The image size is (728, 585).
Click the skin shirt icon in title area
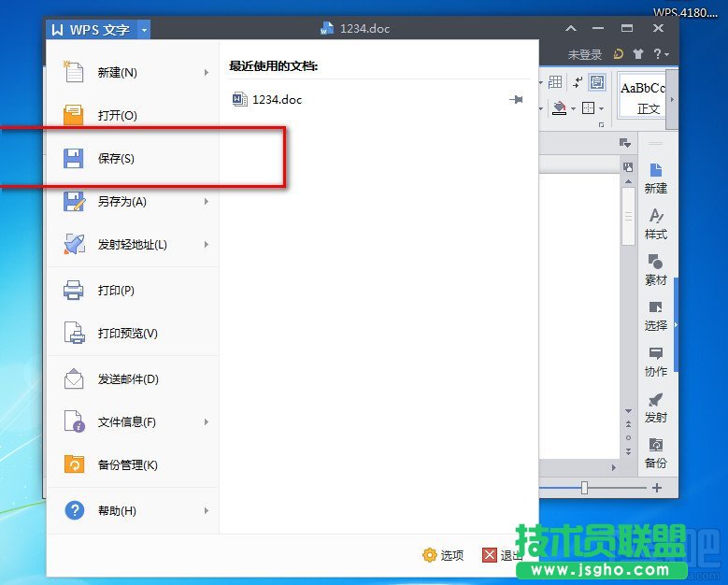pyautogui.click(x=638, y=54)
